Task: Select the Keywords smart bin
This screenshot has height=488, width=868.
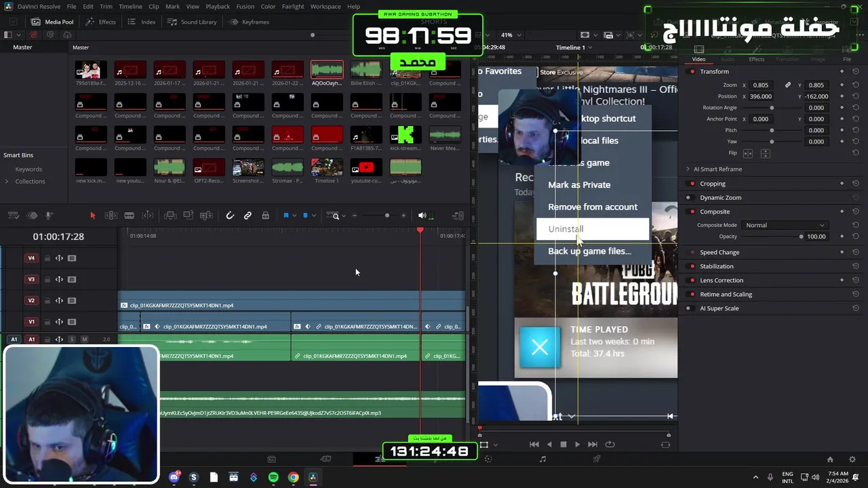Action: click(x=28, y=169)
